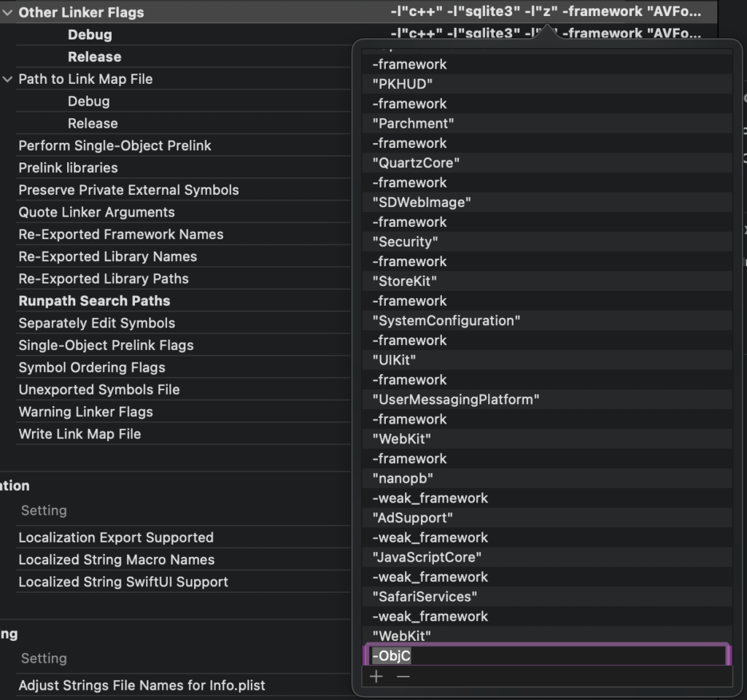The width and height of the screenshot is (747, 700).
Task: Select the Other Linker Flags setting name
Action: coord(81,13)
